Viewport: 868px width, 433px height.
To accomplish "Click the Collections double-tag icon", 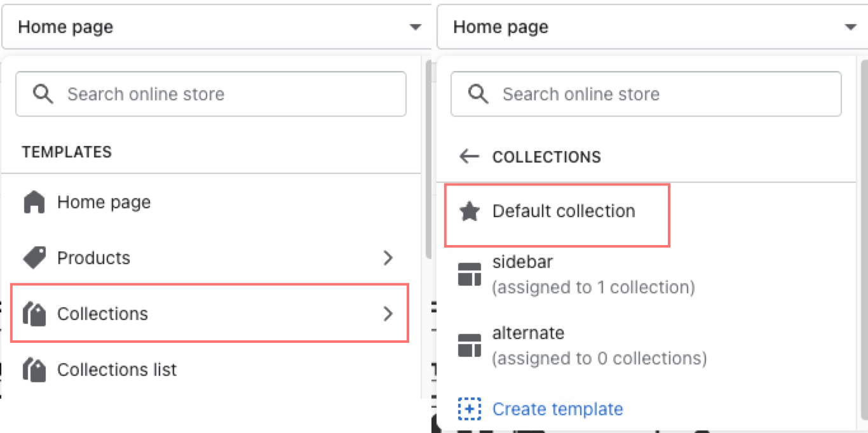I will pyautogui.click(x=34, y=314).
